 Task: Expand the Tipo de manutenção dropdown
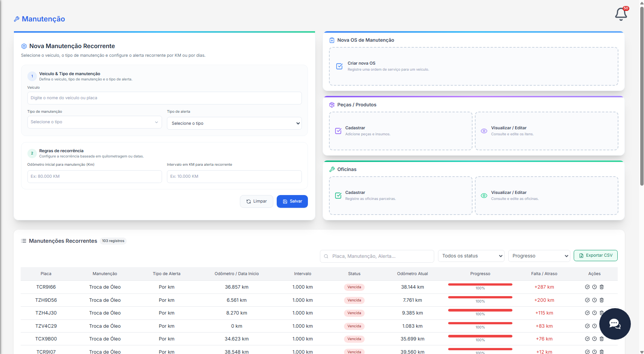pos(94,122)
